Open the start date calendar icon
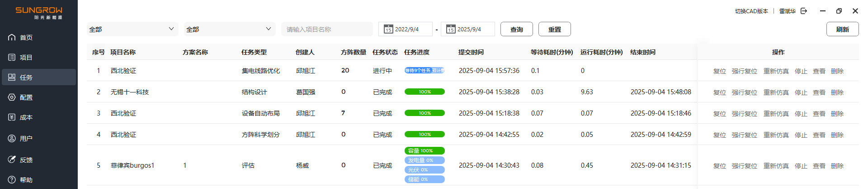 point(388,29)
